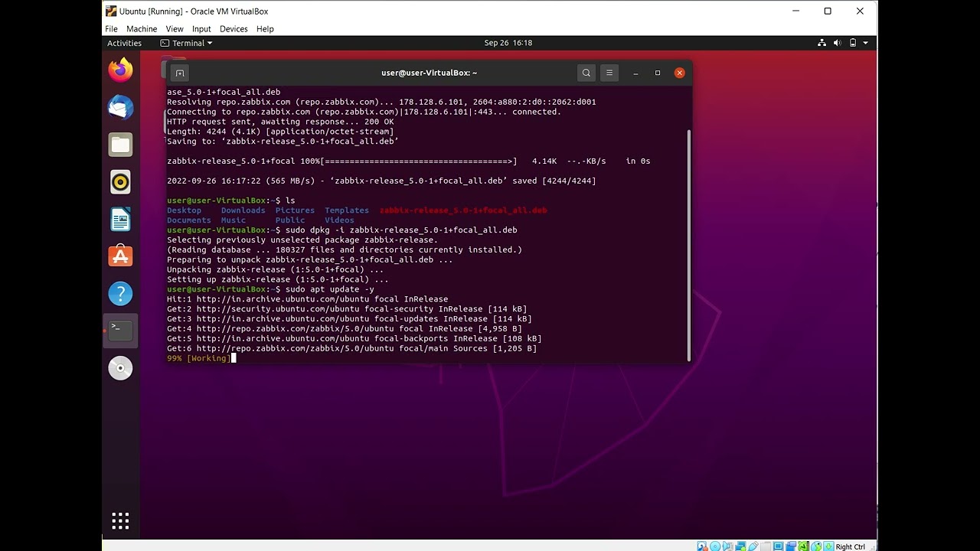Open the Files manager in the dock

click(x=120, y=145)
